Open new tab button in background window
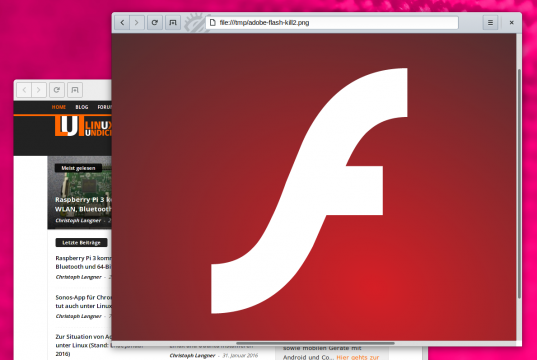 click(75, 90)
